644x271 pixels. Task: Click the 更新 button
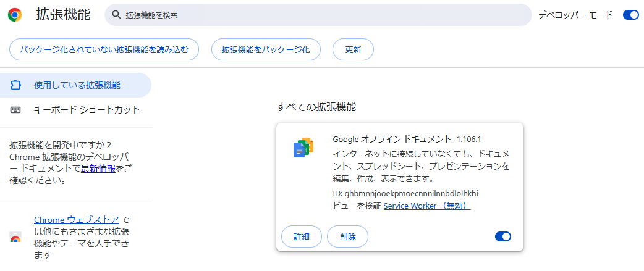[x=354, y=49]
